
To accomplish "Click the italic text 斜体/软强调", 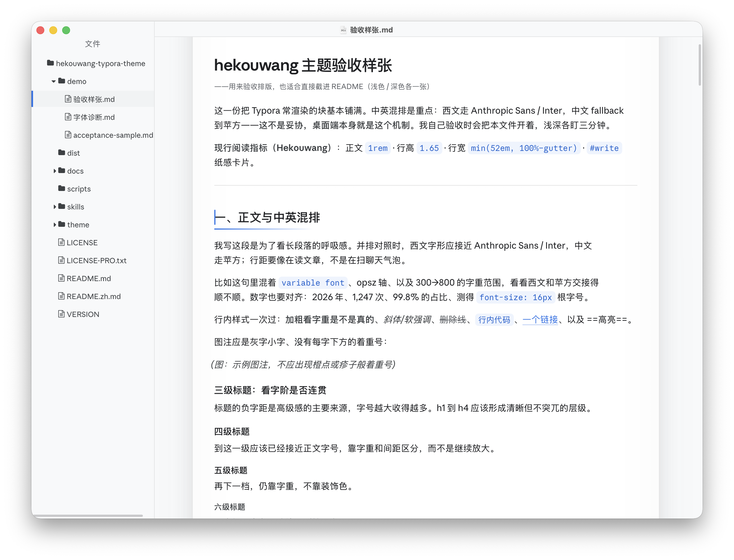I will 407,320.
